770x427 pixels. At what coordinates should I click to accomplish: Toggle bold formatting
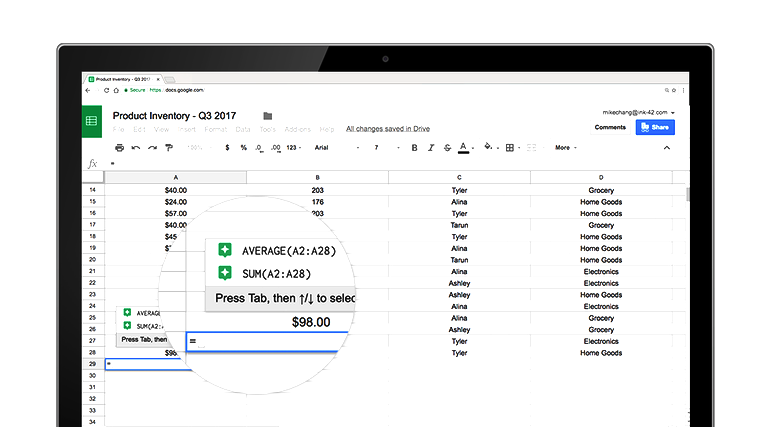click(x=414, y=147)
